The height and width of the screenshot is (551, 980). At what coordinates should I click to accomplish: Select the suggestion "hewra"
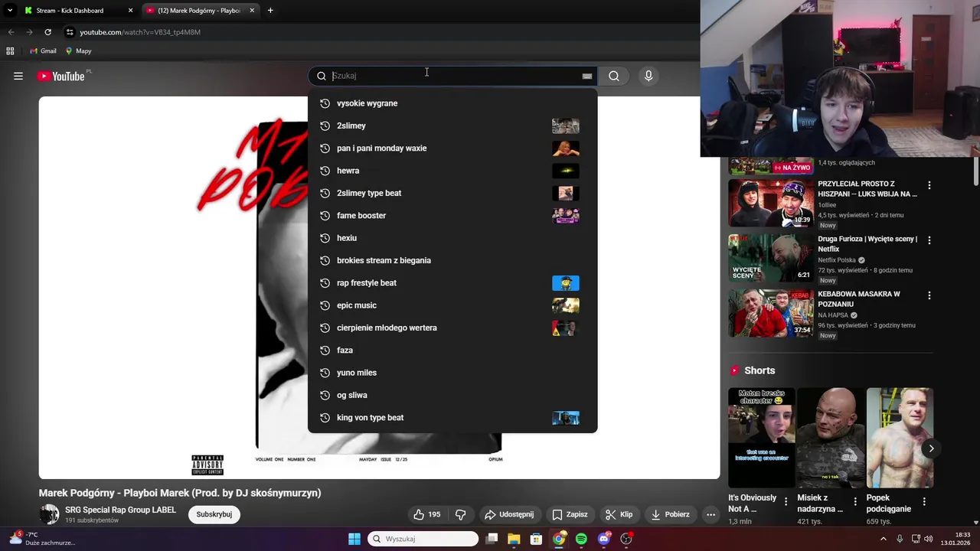point(452,171)
